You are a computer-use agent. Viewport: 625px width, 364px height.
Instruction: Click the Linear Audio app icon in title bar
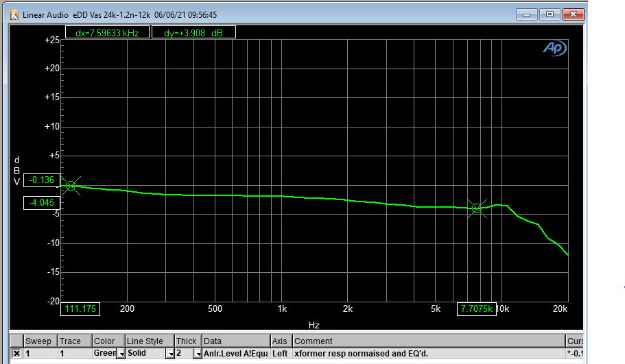point(14,15)
